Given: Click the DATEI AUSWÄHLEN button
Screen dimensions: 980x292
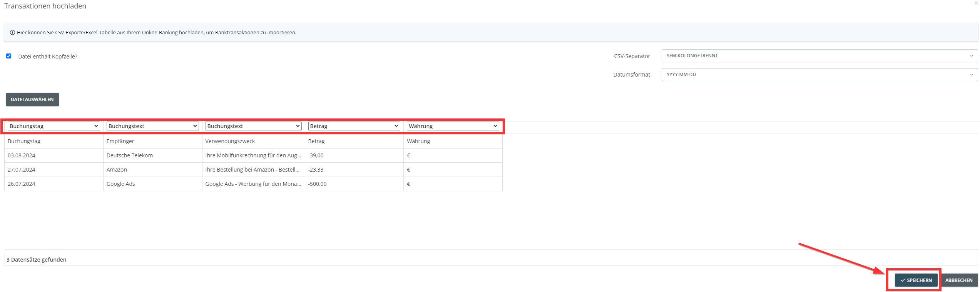Looking at the screenshot, I should pos(32,99).
